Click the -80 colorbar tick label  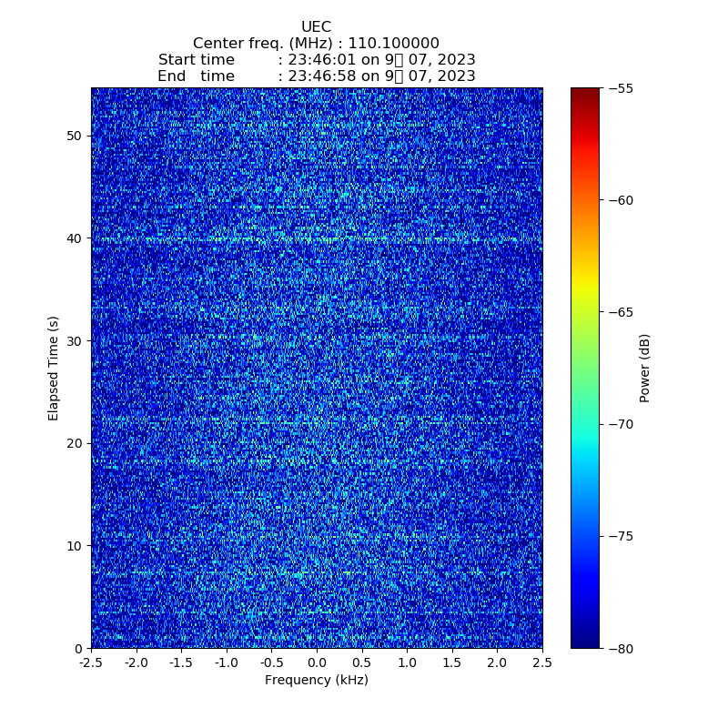[621, 648]
